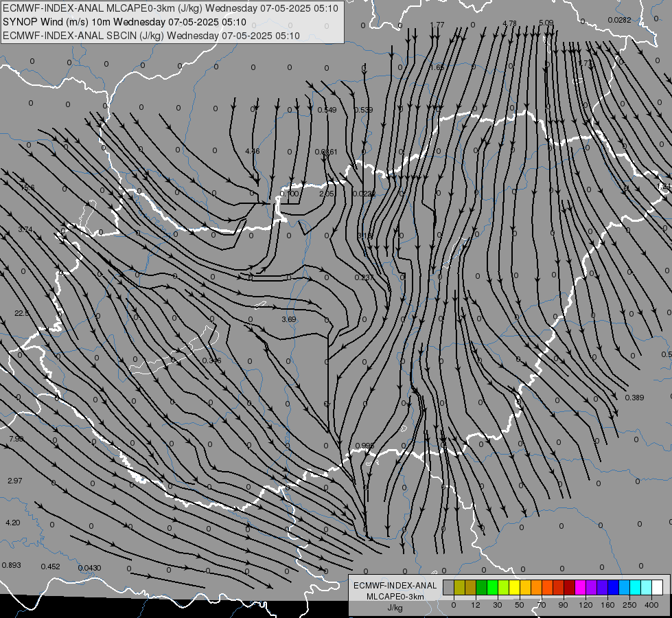672x618 pixels.
Task: Click the map value 0.539
Action: tap(363, 110)
